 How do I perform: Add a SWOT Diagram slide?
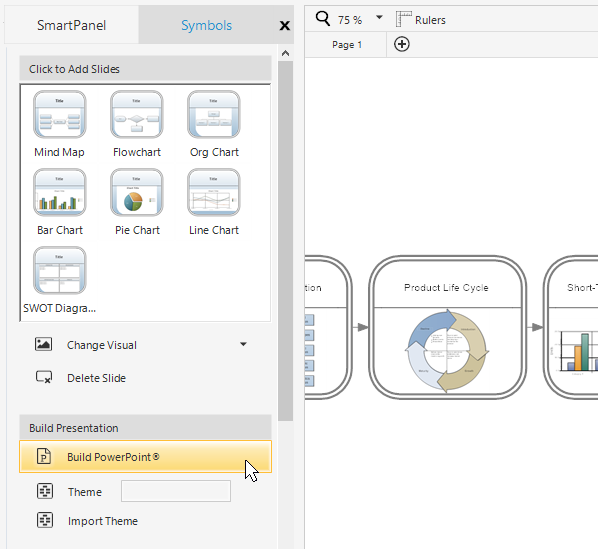pos(59,270)
